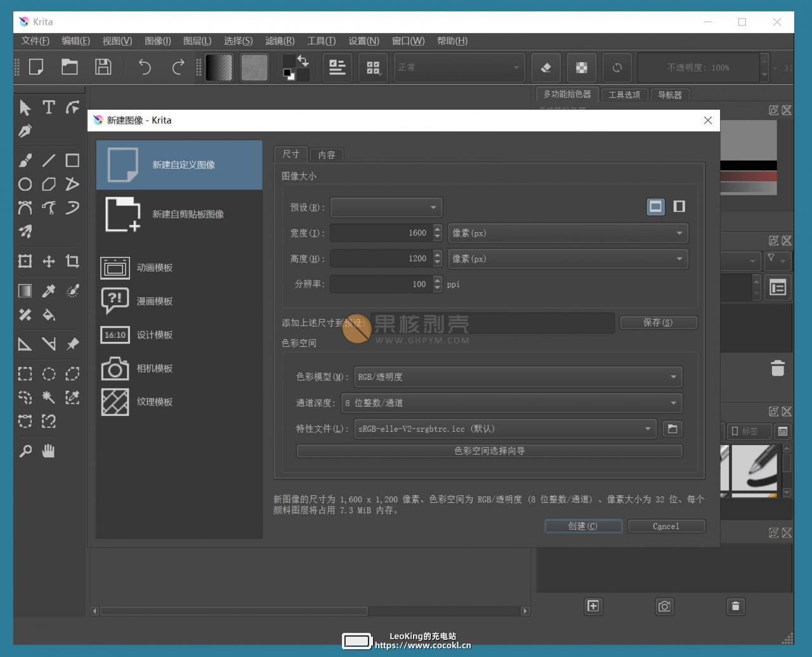The width and height of the screenshot is (812, 657).
Task: Click the New document toolbar icon
Action: [x=36, y=67]
